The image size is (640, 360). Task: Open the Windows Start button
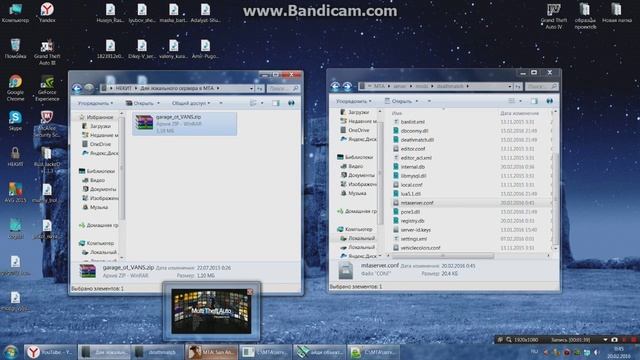(x=11, y=352)
